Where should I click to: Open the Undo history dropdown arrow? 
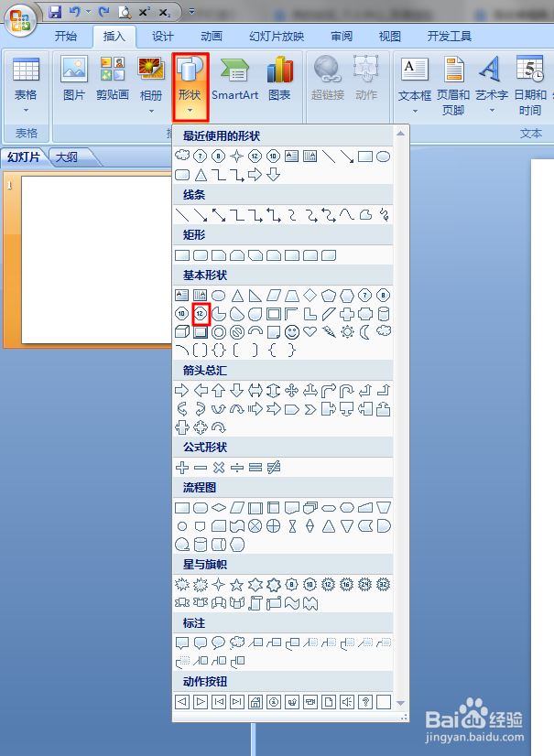point(89,12)
